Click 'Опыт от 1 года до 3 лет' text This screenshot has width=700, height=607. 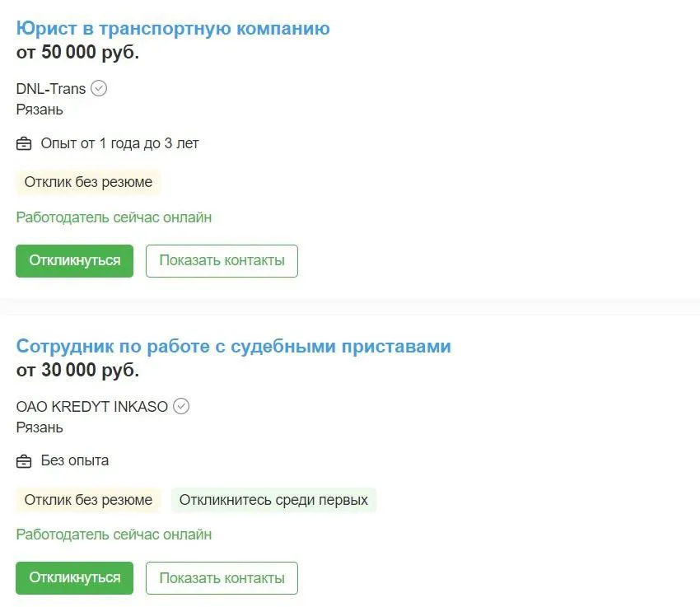click(119, 143)
